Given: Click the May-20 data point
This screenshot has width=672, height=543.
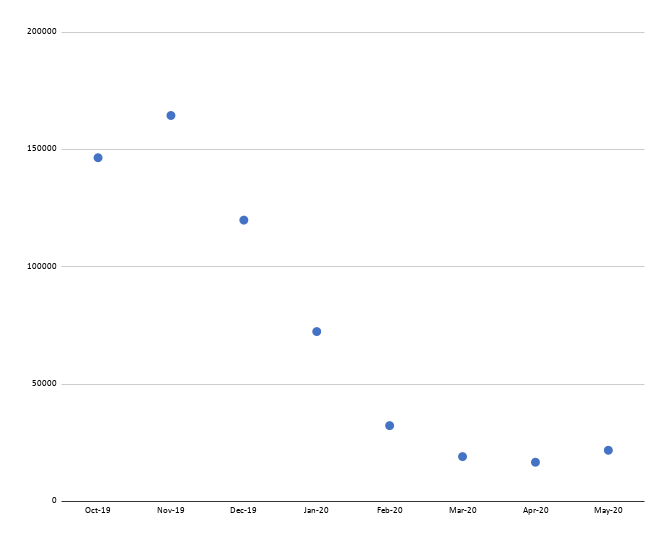Looking at the screenshot, I should 608,450.
